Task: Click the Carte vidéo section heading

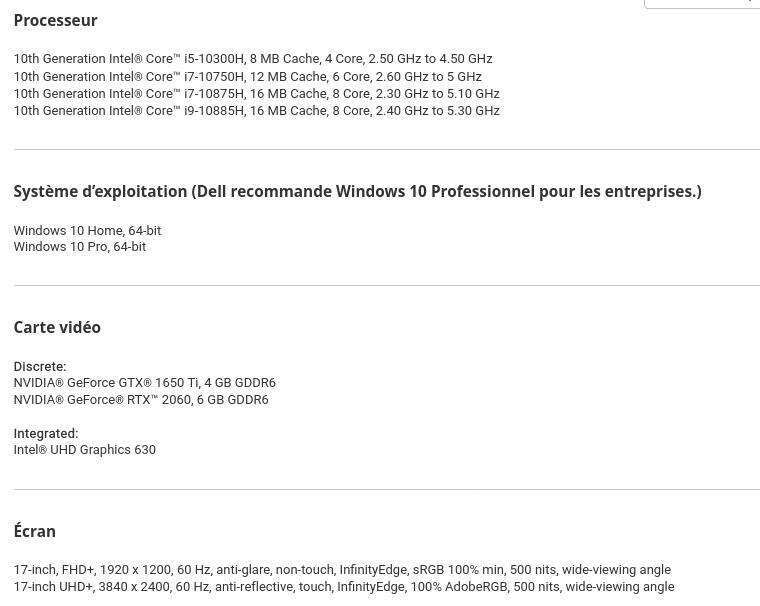Action: pyautogui.click(x=57, y=327)
